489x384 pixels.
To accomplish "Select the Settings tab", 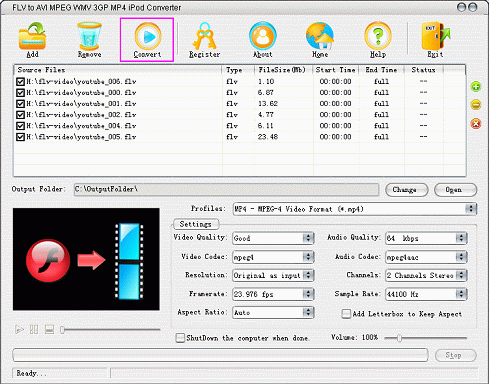I will click(196, 224).
